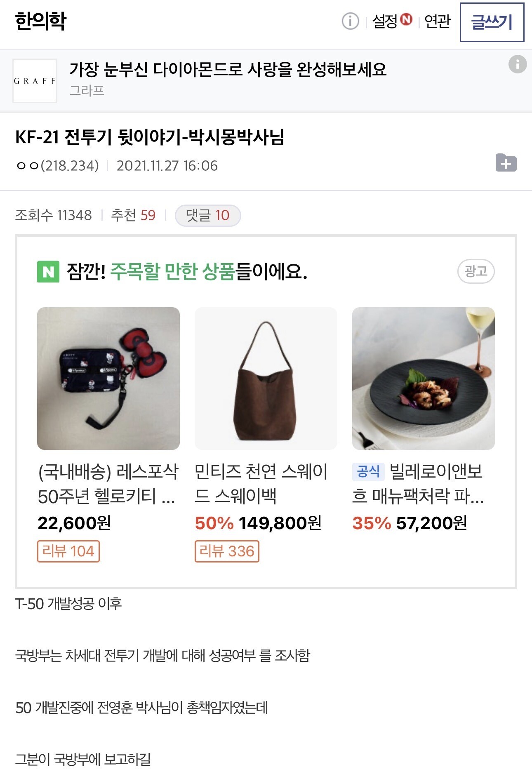Open the 설정 menu

pyautogui.click(x=384, y=21)
